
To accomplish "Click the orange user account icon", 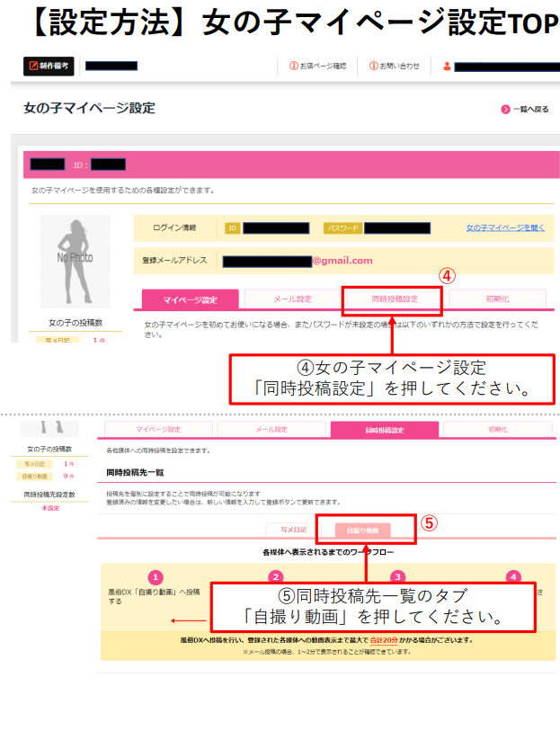I will coord(447,67).
